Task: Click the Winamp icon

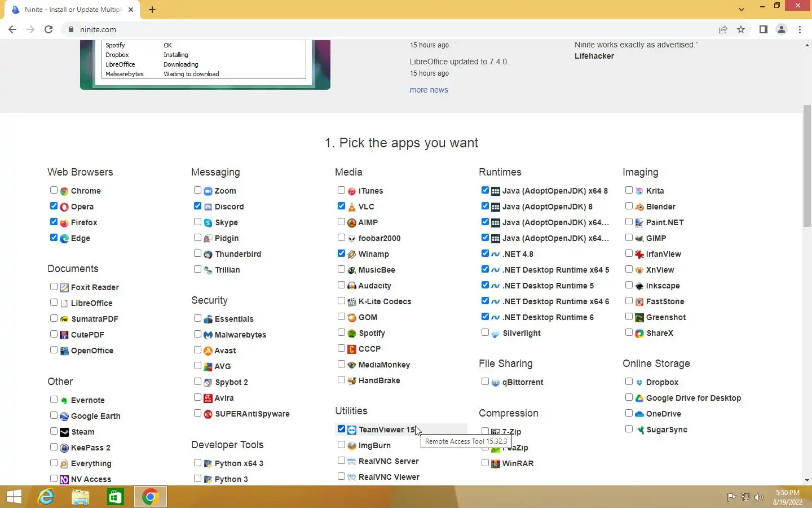Action: click(352, 255)
